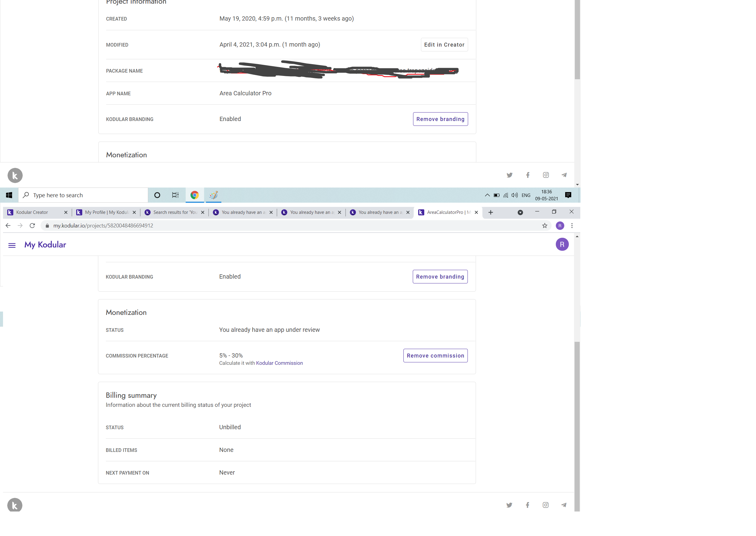Click the Facebook icon in upper footer
Screen dimensions: 756x536
point(528,175)
